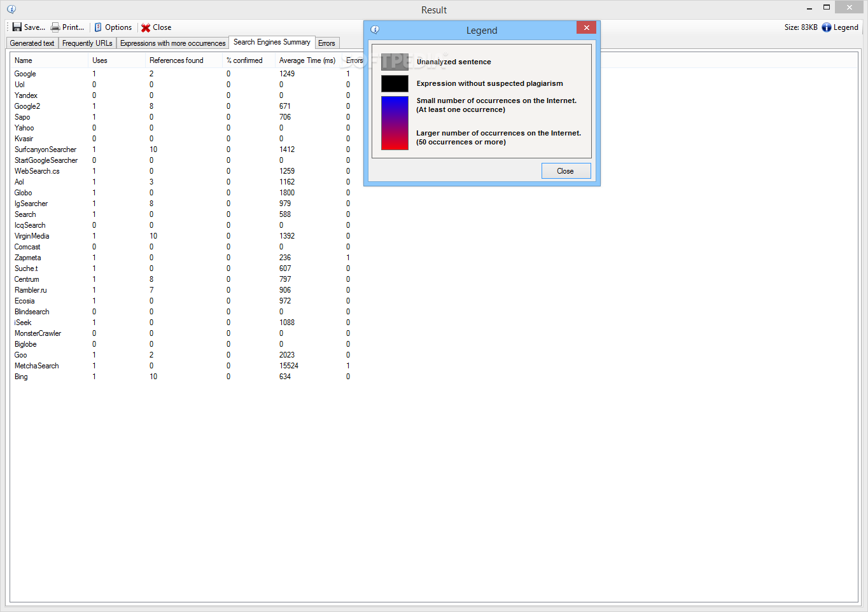
Task: Click the Result window title icon
Action: coord(11,10)
